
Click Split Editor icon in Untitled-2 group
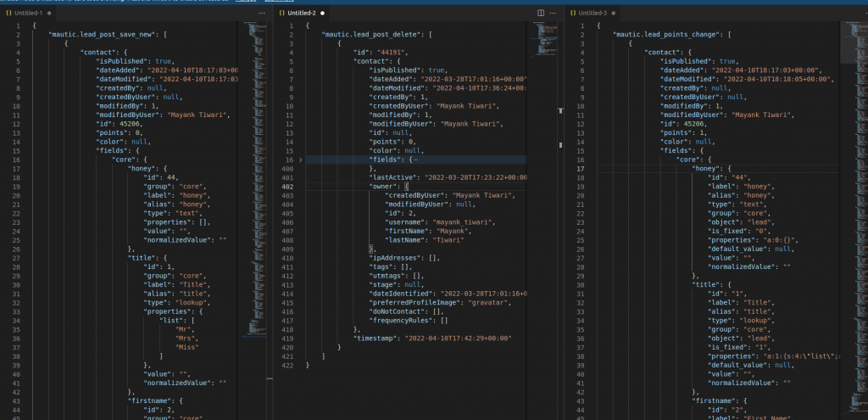541,13
